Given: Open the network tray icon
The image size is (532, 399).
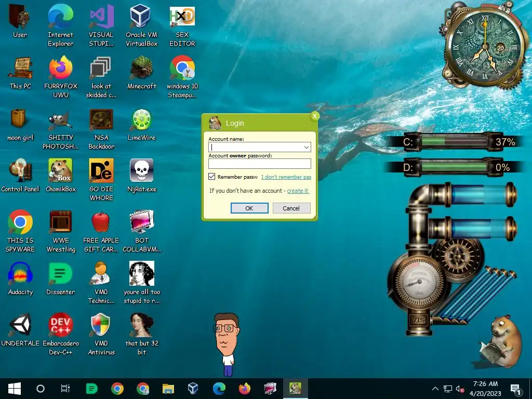Looking at the screenshot, I should pos(448,389).
